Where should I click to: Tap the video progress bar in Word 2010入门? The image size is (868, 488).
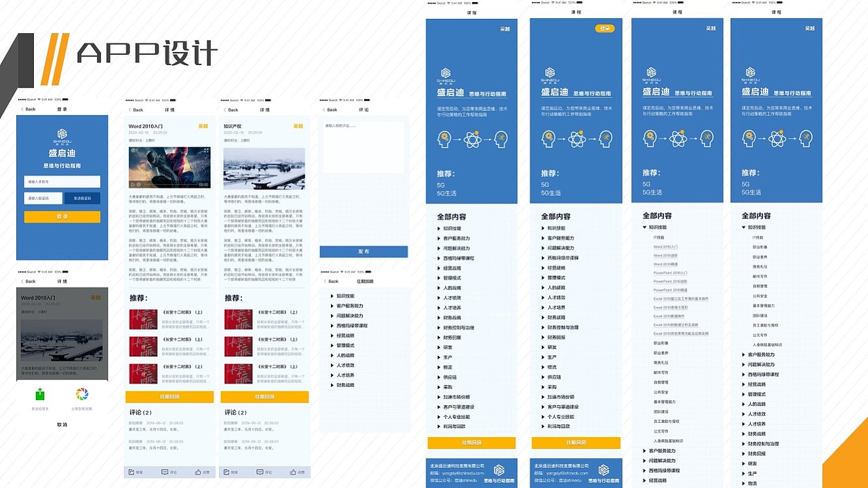pyautogui.click(x=170, y=184)
